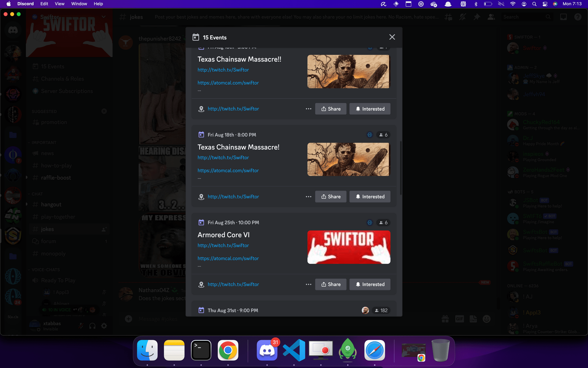The height and width of the screenshot is (368, 588).
Task: Toggle Interested on Aug 18th Texas Chainsaw Massacre!
Action: pyautogui.click(x=370, y=197)
